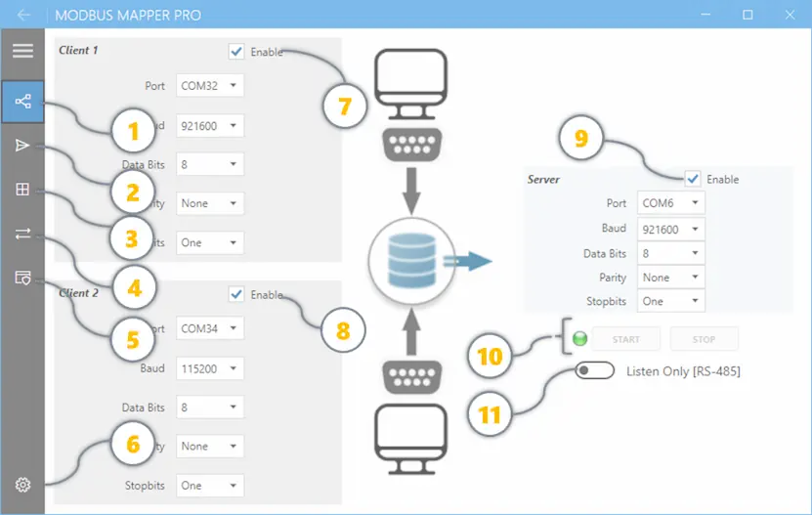Click the green status indicator light

[580, 339]
